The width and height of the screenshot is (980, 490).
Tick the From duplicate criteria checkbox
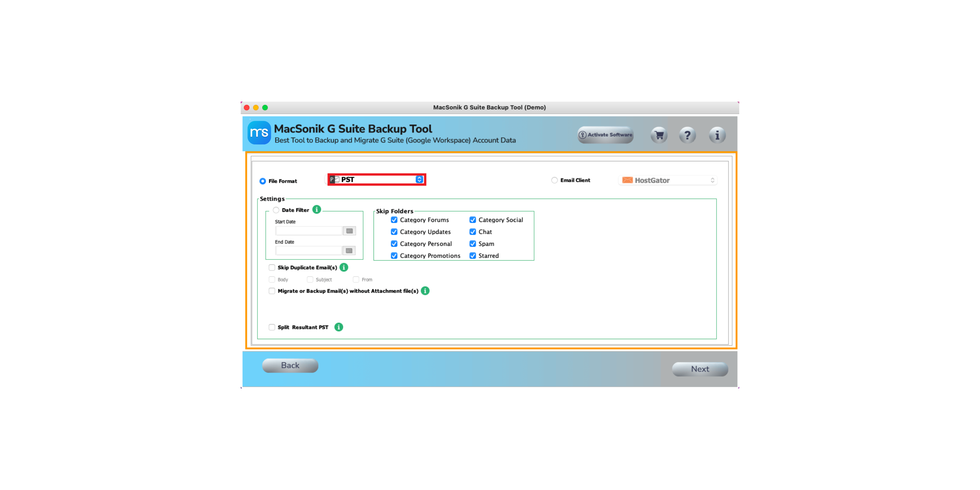[x=356, y=280]
